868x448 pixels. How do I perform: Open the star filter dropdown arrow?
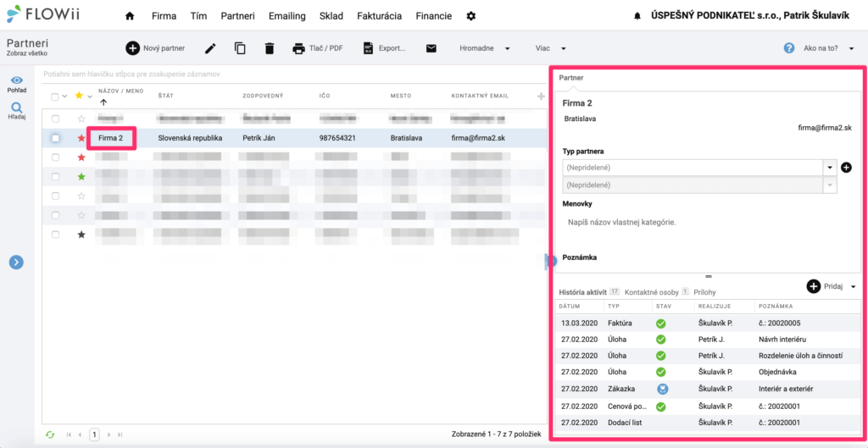click(x=90, y=97)
